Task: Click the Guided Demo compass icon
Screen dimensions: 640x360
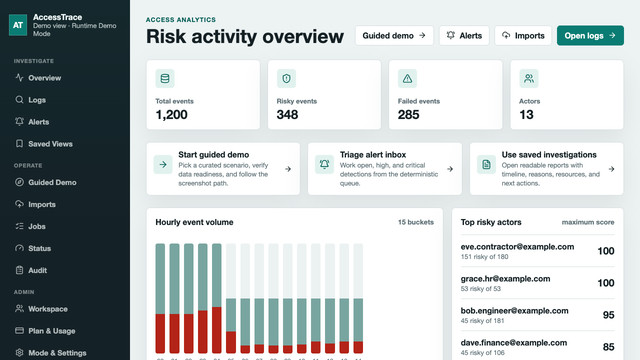Action: [19, 182]
